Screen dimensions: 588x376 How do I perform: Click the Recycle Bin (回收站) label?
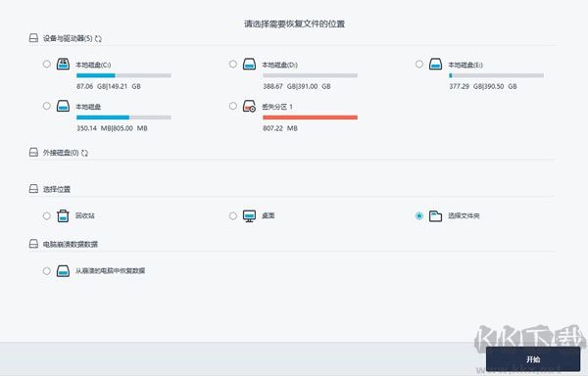pyautogui.click(x=85, y=215)
